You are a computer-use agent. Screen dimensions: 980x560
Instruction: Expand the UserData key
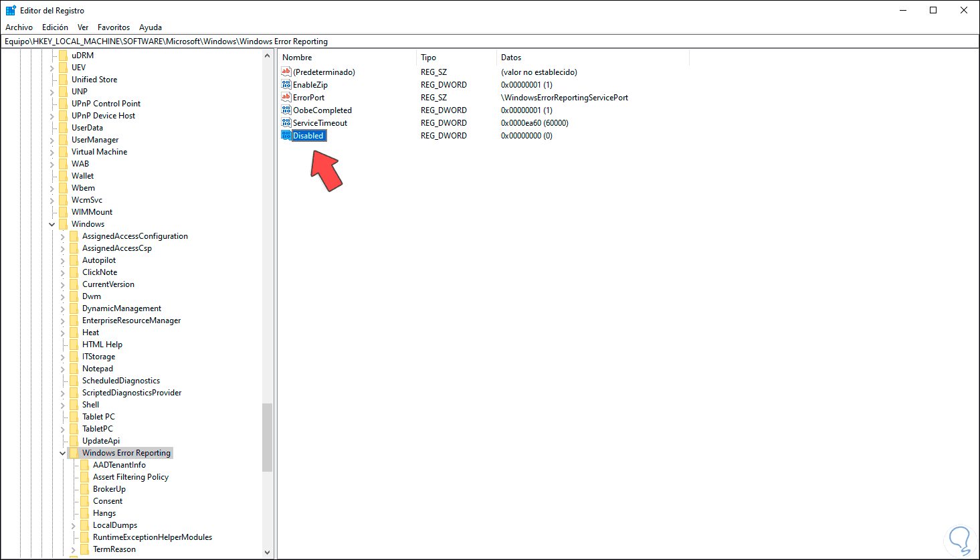tap(52, 127)
